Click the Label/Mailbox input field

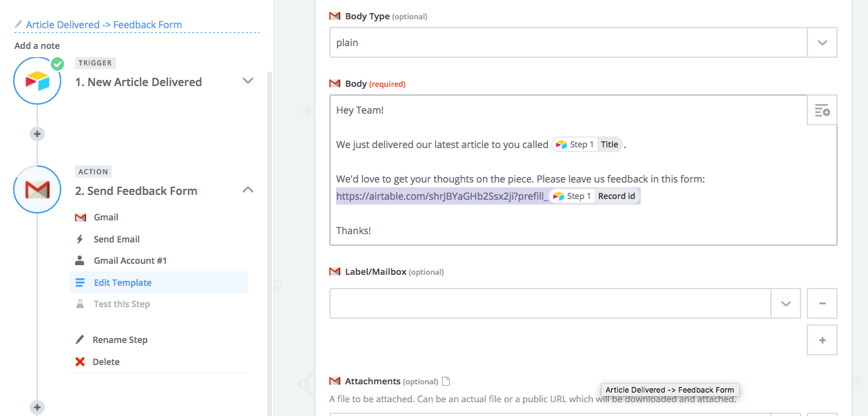click(x=550, y=304)
